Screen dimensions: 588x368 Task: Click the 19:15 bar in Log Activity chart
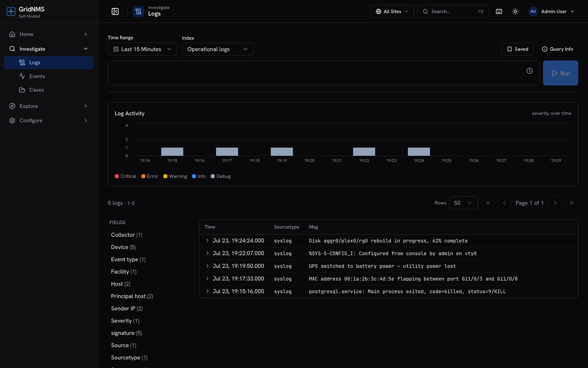172,152
